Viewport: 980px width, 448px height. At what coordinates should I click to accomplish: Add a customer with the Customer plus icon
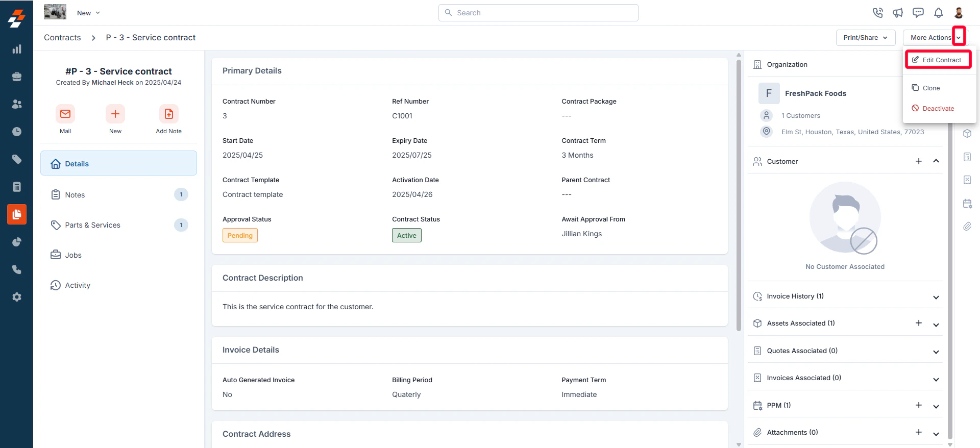coord(919,161)
